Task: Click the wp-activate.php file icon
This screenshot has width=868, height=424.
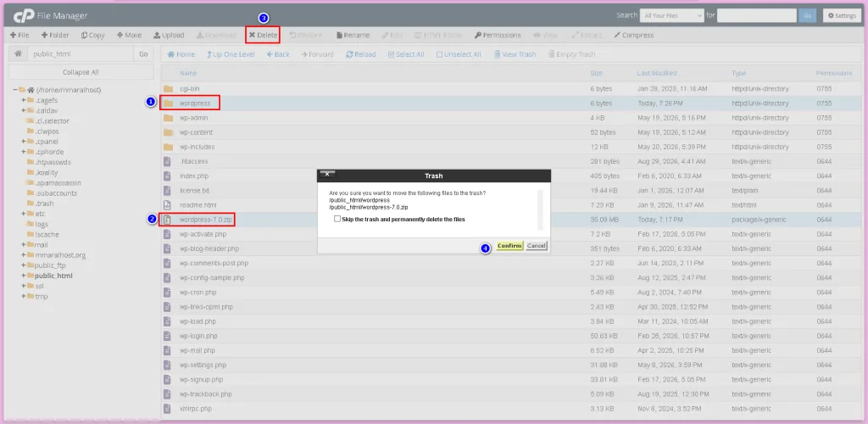Action: click(x=167, y=234)
